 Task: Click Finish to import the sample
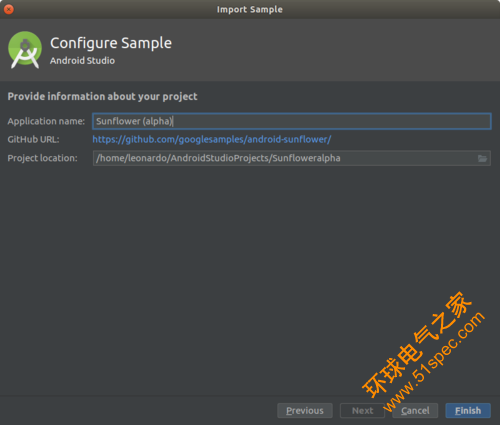pos(468,410)
